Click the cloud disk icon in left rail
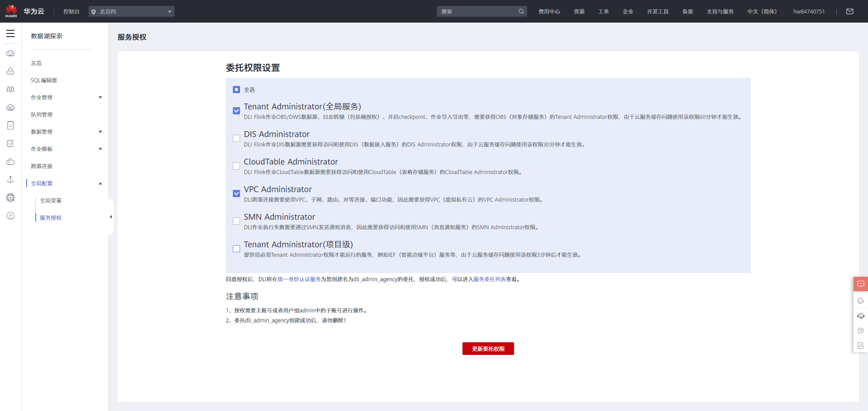The image size is (868, 411). click(x=10, y=108)
